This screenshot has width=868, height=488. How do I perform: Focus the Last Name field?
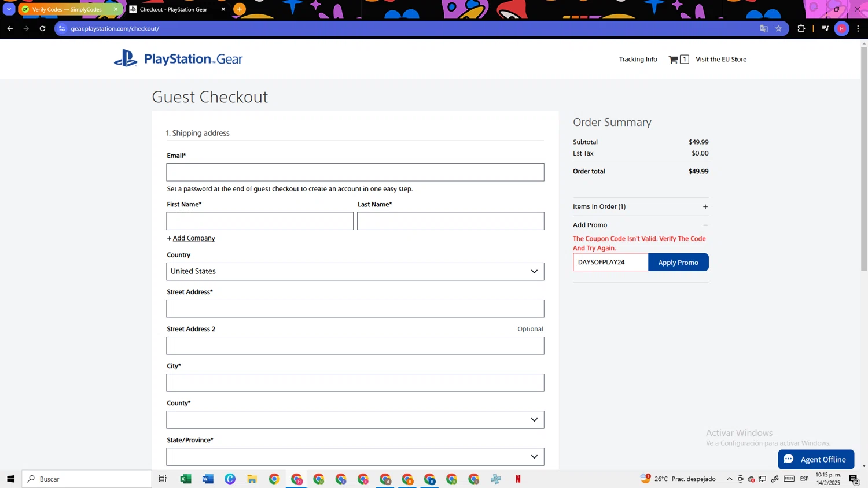450,221
